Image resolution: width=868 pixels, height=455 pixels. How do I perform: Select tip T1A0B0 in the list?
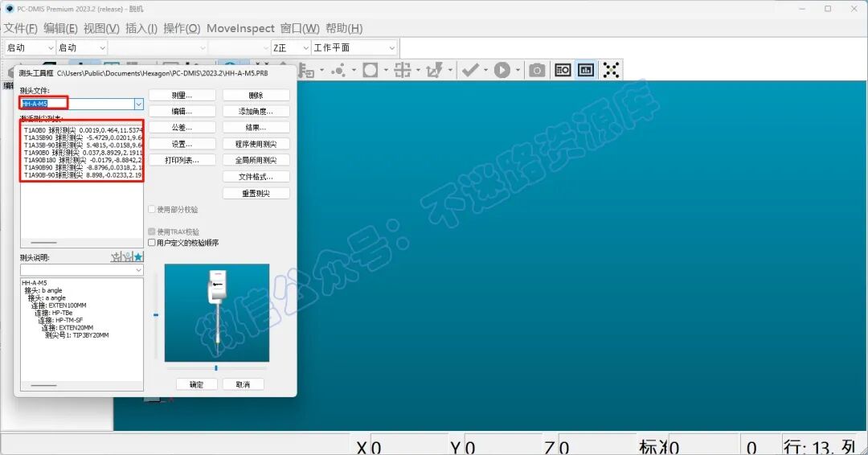pos(83,130)
